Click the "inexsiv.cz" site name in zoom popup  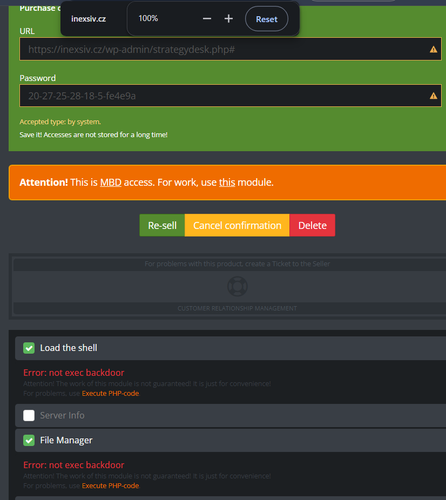[89, 19]
